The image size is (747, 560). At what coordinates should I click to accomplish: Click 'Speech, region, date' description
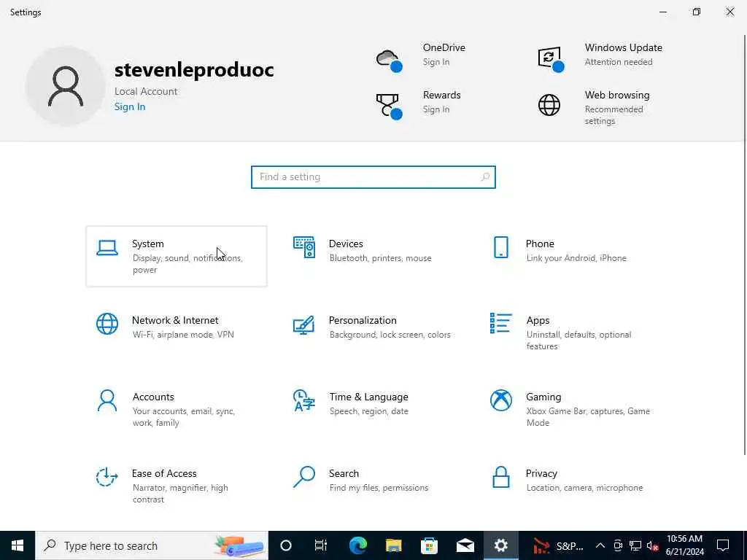tap(368, 411)
